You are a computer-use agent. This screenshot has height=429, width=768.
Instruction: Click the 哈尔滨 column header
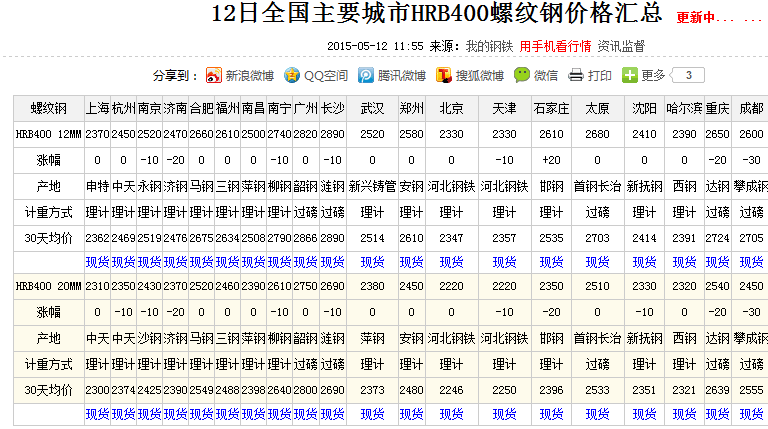click(x=684, y=109)
